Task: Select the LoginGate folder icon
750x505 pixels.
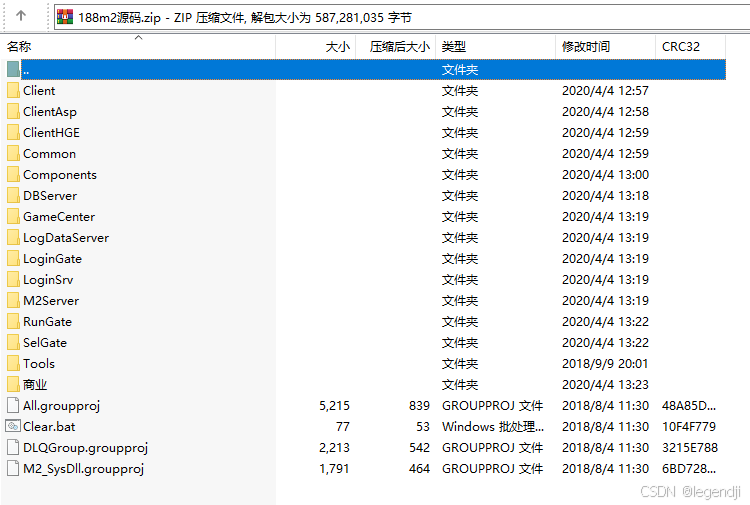Action: click(x=13, y=259)
